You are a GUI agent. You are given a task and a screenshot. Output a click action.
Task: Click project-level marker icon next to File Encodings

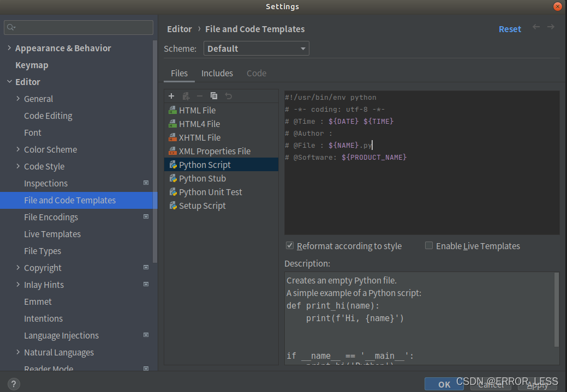[146, 217]
